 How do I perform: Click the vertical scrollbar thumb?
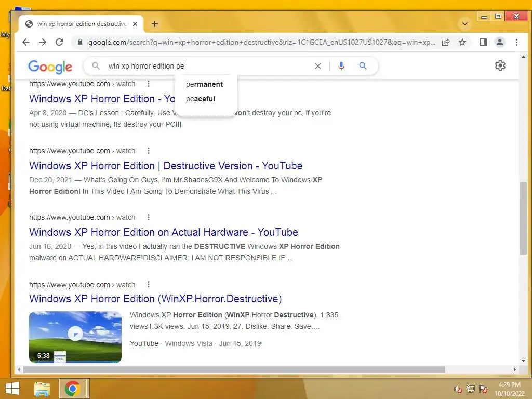click(523, 218)
